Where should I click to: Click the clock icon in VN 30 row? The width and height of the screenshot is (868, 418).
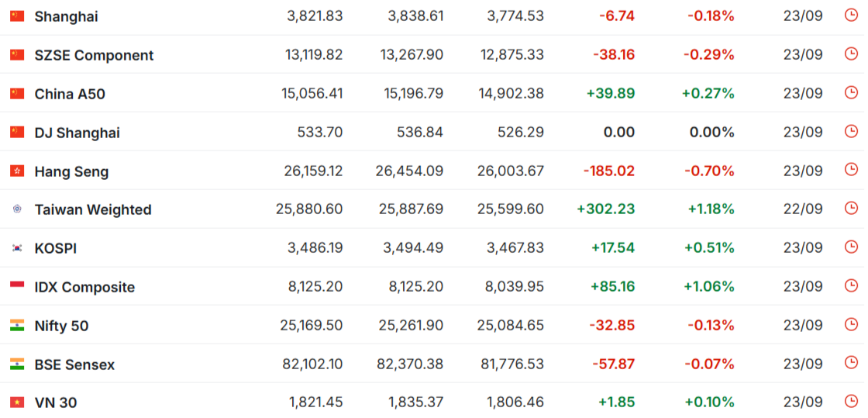pos(851,402)
